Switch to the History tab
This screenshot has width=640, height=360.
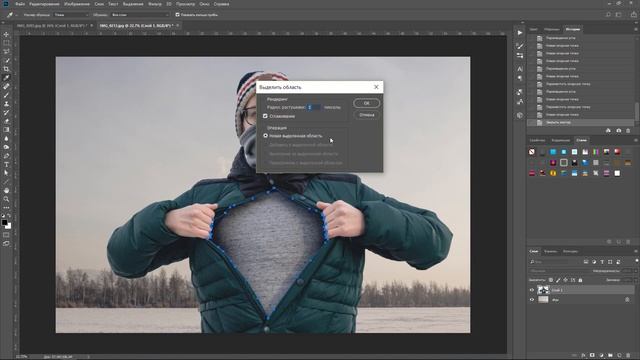tap(573, 29)
